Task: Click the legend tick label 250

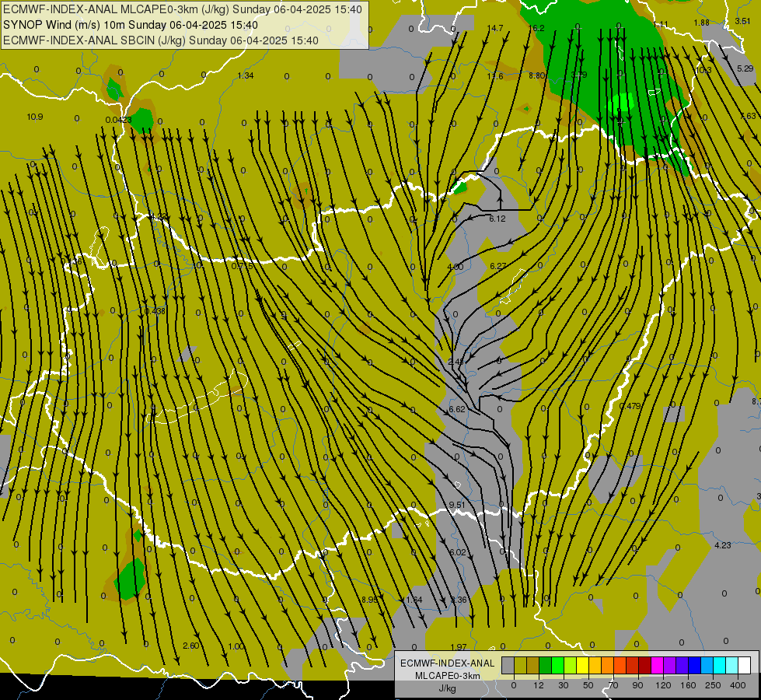Action: (x=713, y=685)
